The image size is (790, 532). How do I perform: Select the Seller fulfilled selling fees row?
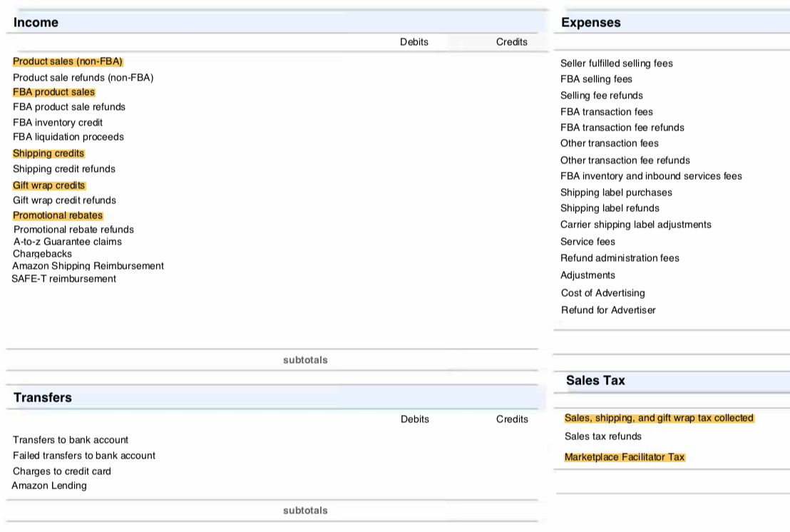pos(617,63)
